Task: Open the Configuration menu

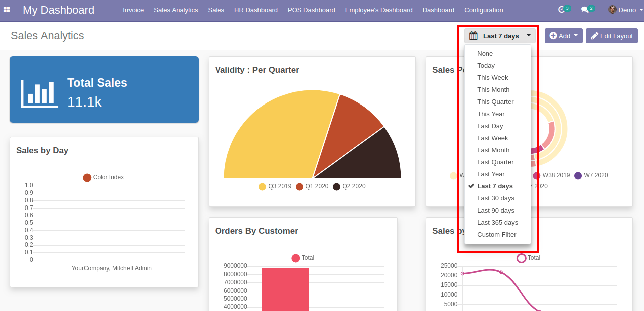Action: [483, 10]
